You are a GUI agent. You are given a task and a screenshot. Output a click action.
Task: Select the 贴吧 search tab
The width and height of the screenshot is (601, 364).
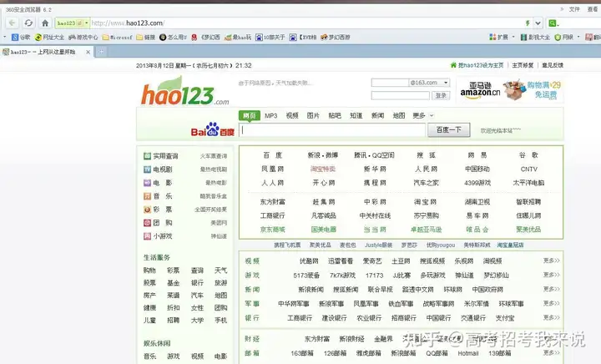335,115
